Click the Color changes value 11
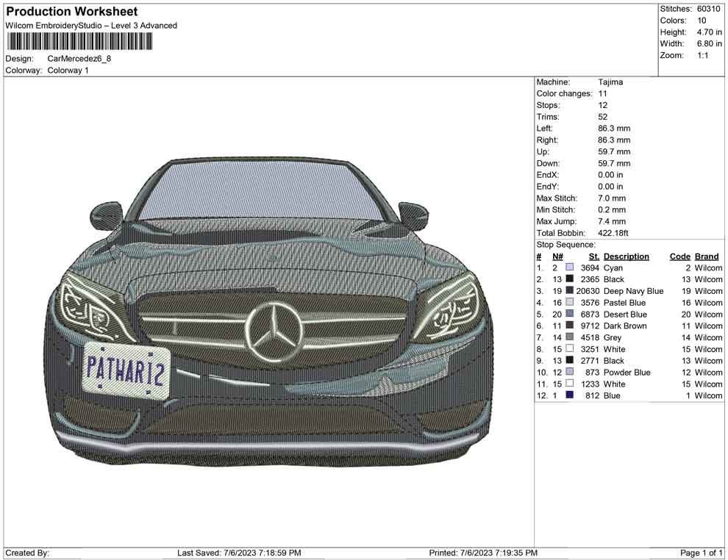This screenshot has height=560, width=728. pyautogui.click(x=602, y=94)
